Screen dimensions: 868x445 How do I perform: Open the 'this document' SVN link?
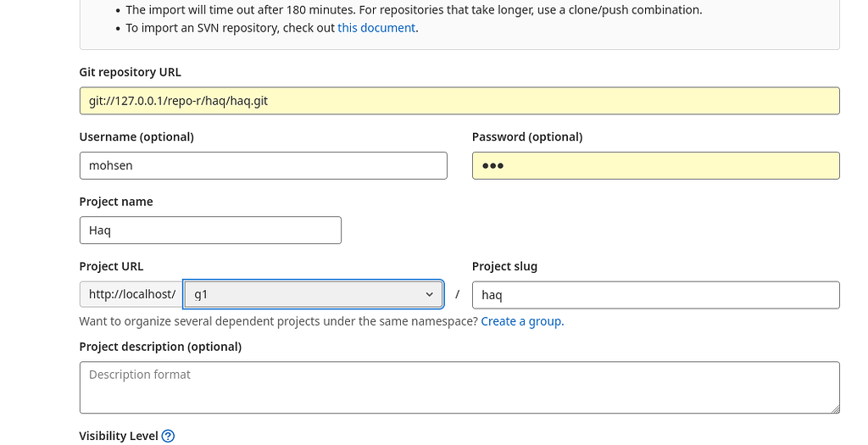[376, 28]
